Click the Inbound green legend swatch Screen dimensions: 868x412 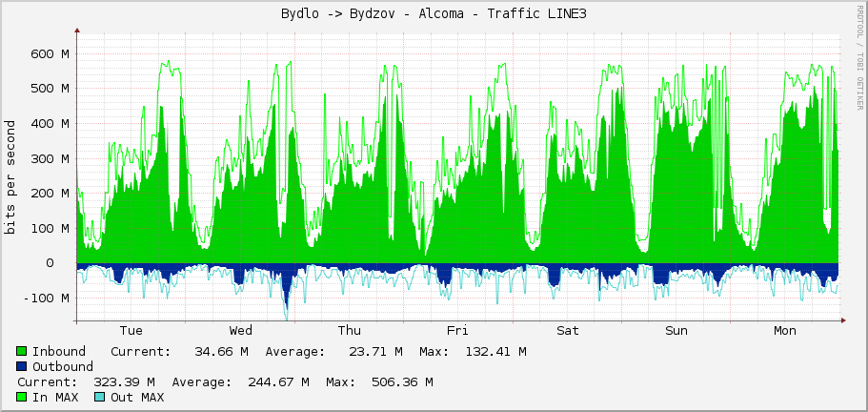tap(22, 351)
